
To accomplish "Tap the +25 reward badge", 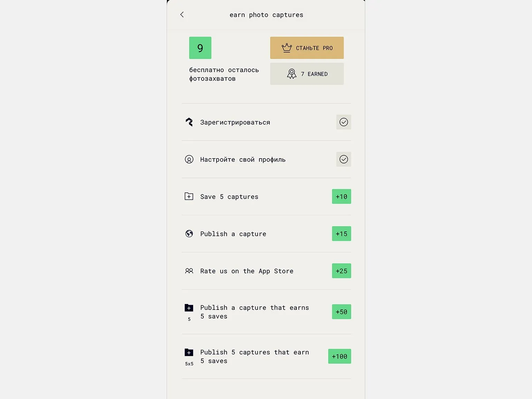I will [x=341, y=271].
